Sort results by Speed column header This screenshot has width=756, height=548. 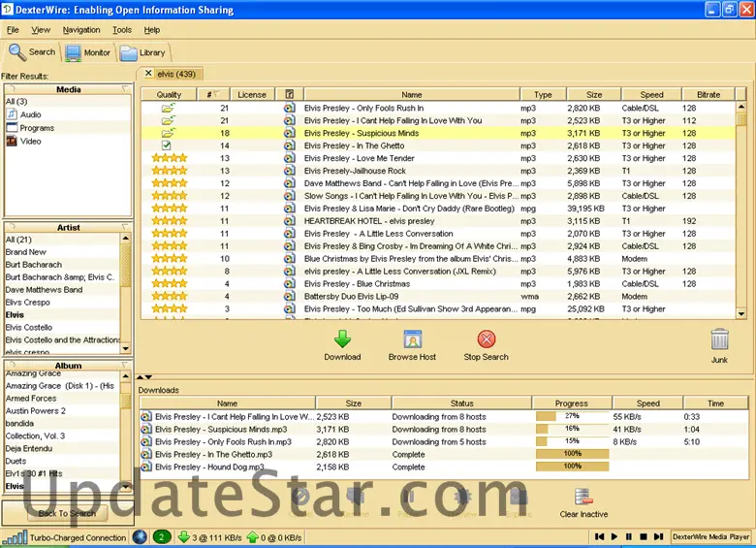[x=651, y=94]
